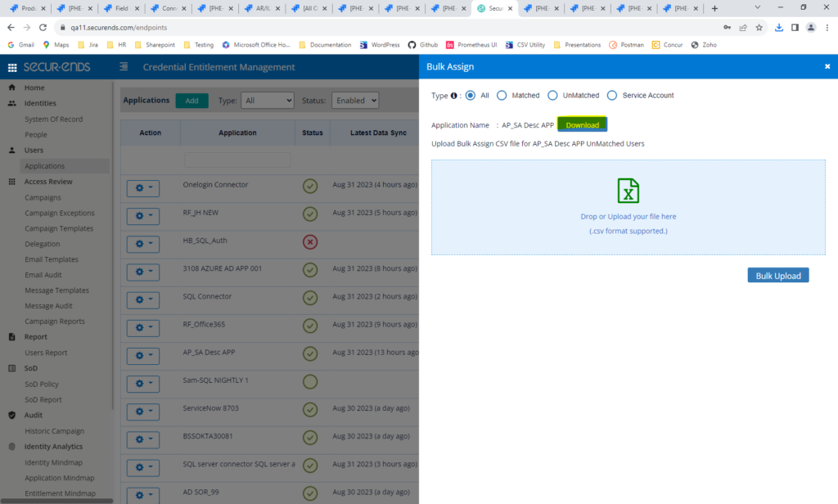Screen dimensions: 838x504
Task: Click Drop or Upload your file here
Action: tap(628, 217)
